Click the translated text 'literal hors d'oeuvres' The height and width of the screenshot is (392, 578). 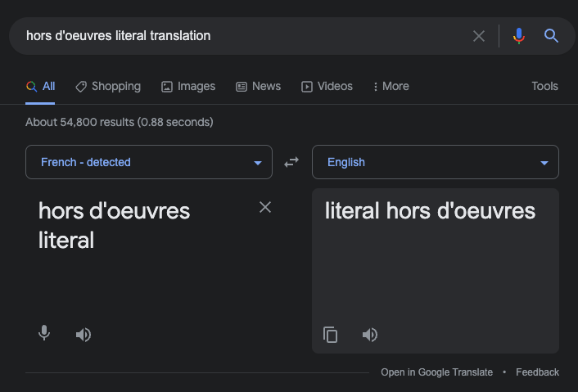click(x=430, y=211)
